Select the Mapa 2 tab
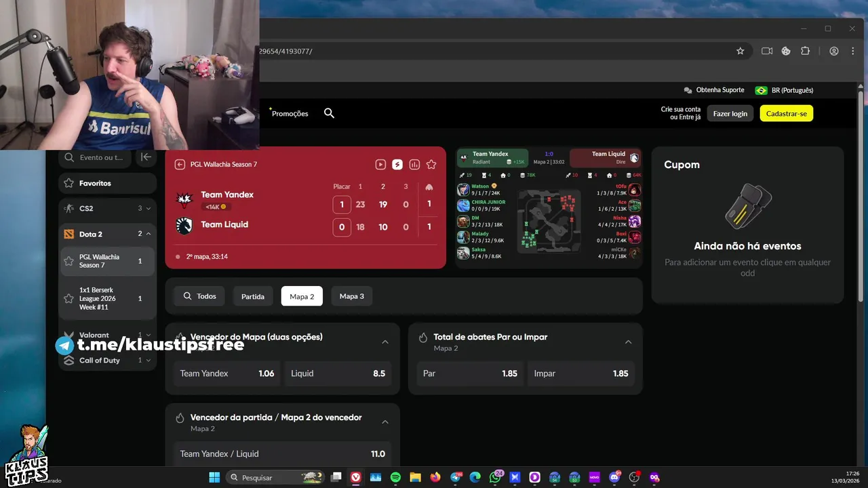This screenshot has width=868, height=488. pos(302,296)
